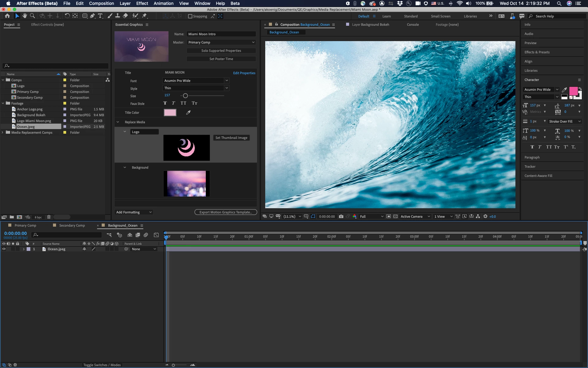
Task: Select the Pen tool
Action: point(92,16)
